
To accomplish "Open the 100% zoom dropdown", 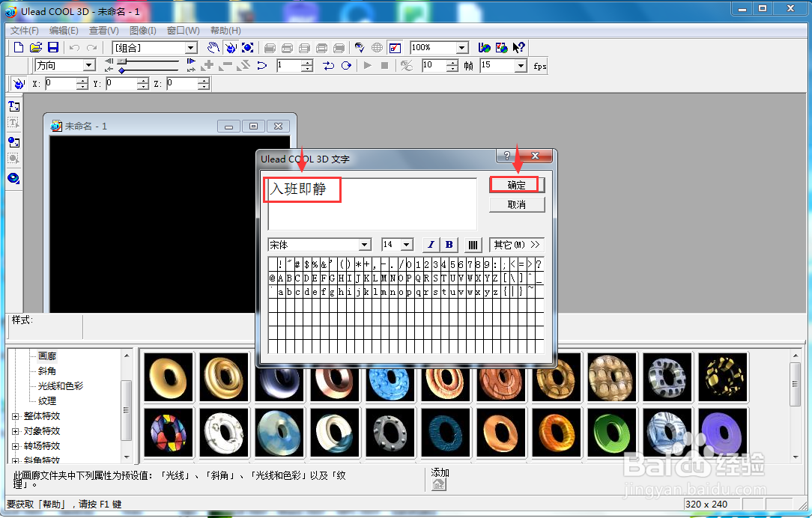I will (462, 48).
